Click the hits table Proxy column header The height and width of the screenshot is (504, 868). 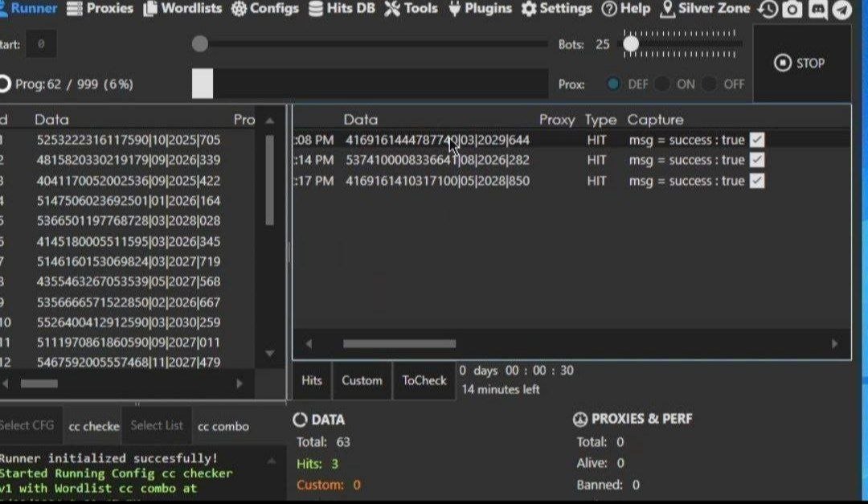point(556,120)
